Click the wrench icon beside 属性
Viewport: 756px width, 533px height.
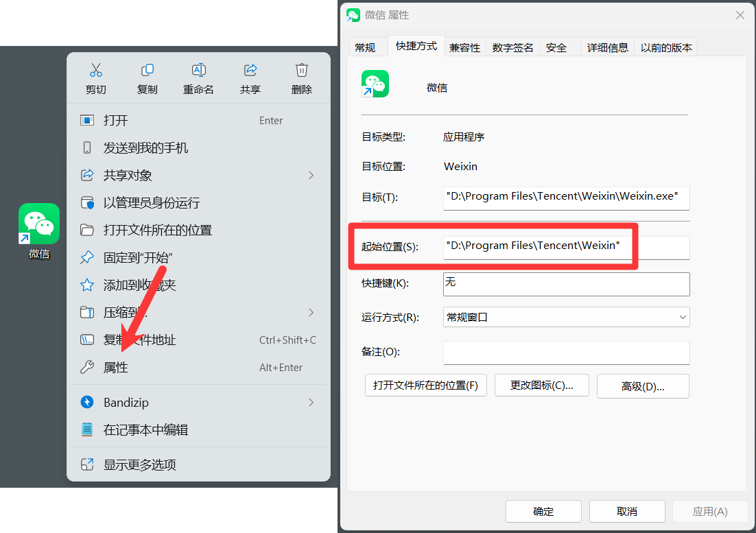click(x=87, y=367)
